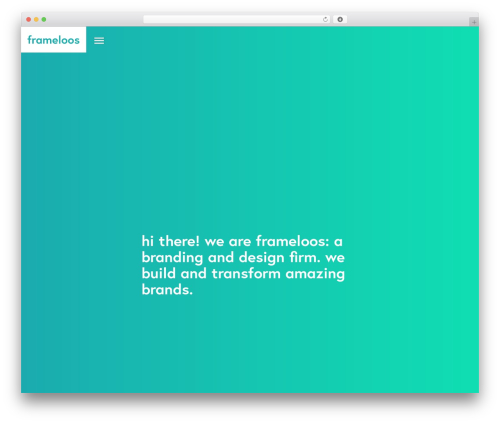Click the frameloos logo
500x423 pixels.
53,40
